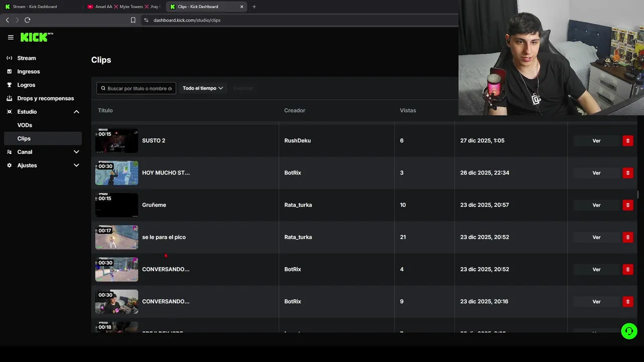This screenshot has width=644, height=362.
Task: Click the search magnifier icon
Action: click(x=103, y=88)
